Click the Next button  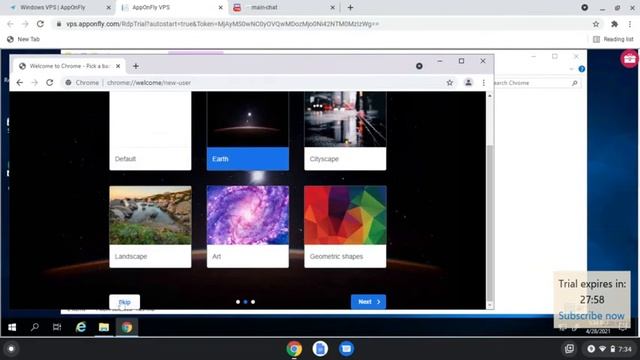coord(368,302)
